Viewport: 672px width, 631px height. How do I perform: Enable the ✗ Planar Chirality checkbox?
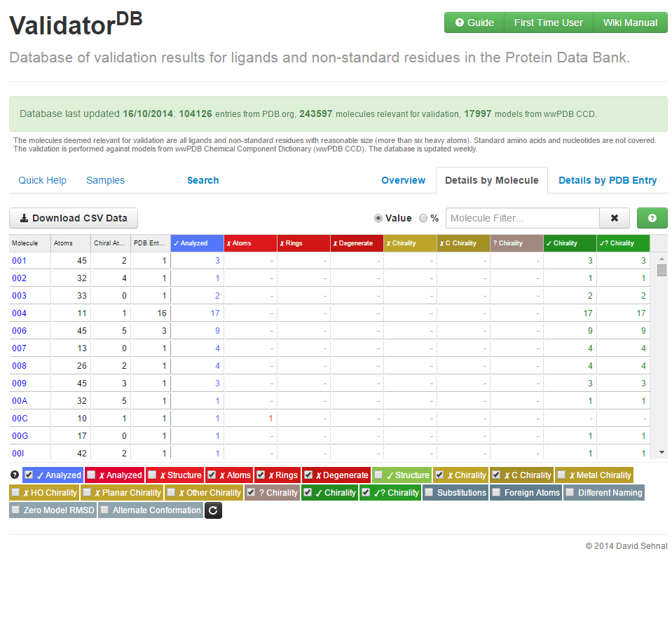(x=87, y=492)
